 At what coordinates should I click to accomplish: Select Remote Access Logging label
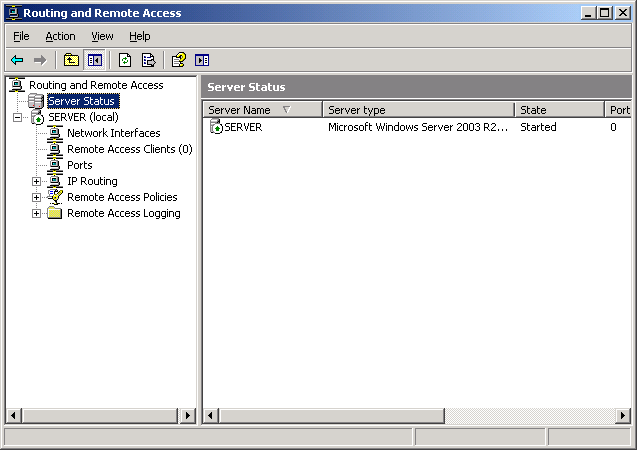point(124,213)
